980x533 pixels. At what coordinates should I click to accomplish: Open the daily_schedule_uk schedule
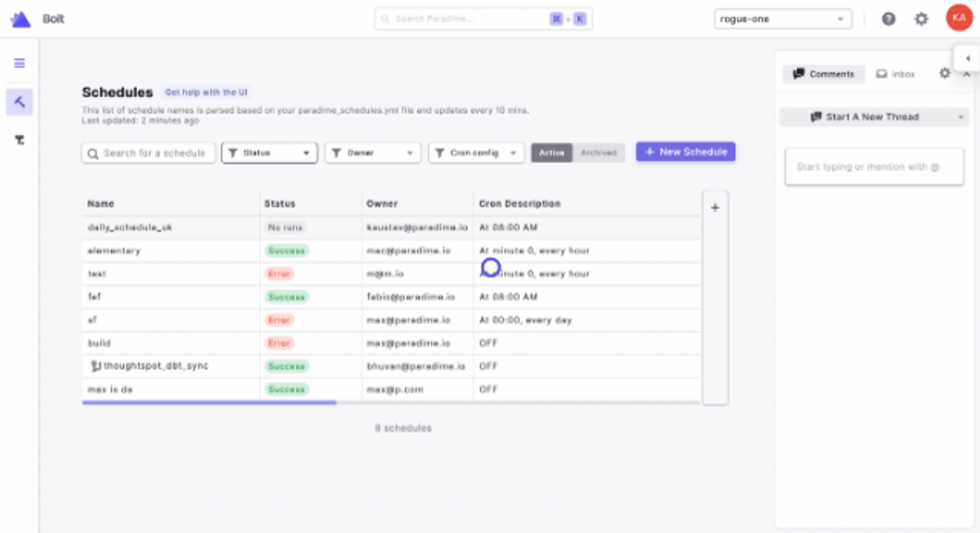130,227
